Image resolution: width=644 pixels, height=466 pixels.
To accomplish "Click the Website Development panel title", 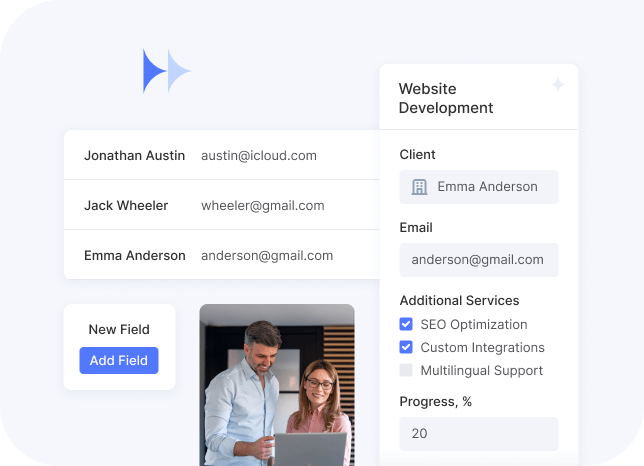I will pos(446,98).
